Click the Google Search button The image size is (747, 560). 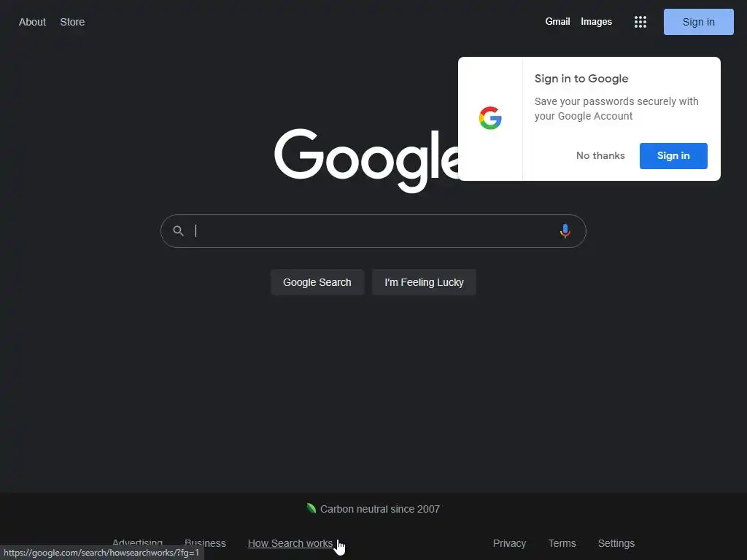[x=317, y=282]
